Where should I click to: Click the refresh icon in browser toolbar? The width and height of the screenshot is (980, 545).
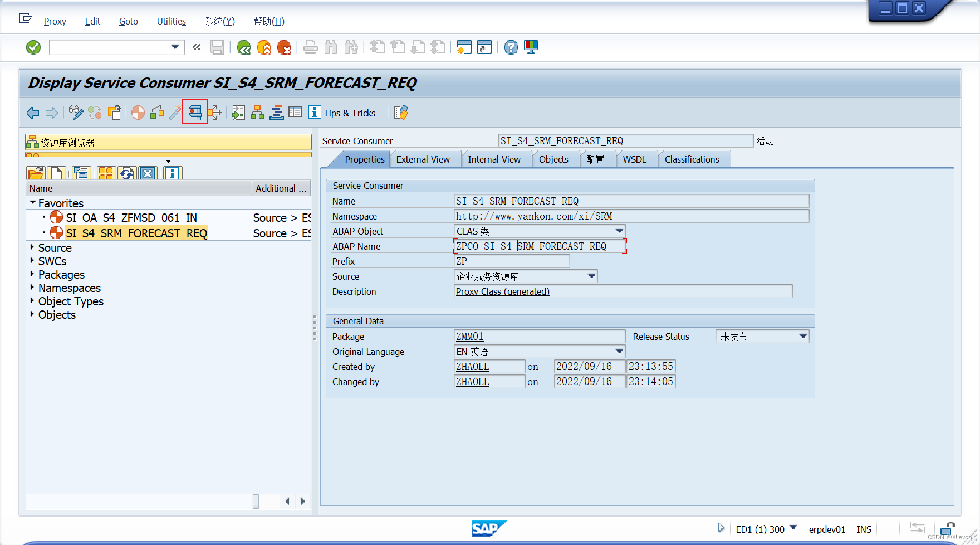(x=126, y=173)
